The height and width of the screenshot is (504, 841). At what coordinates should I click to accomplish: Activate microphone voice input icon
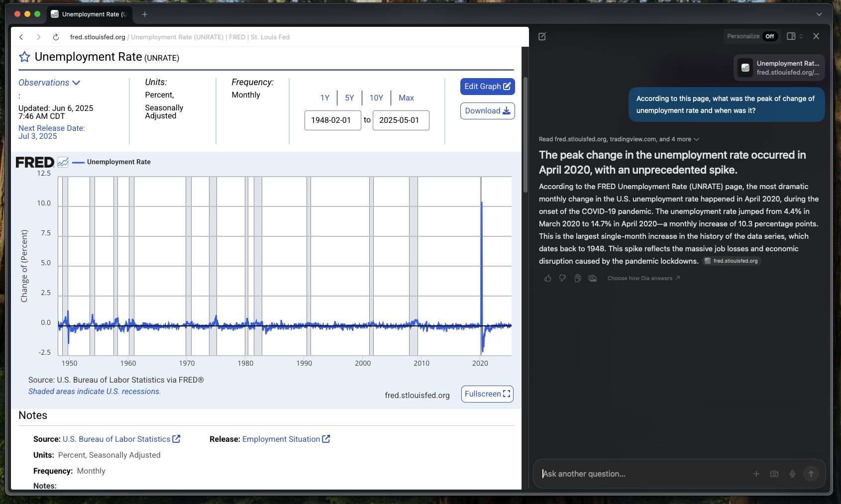coord(792,474)
